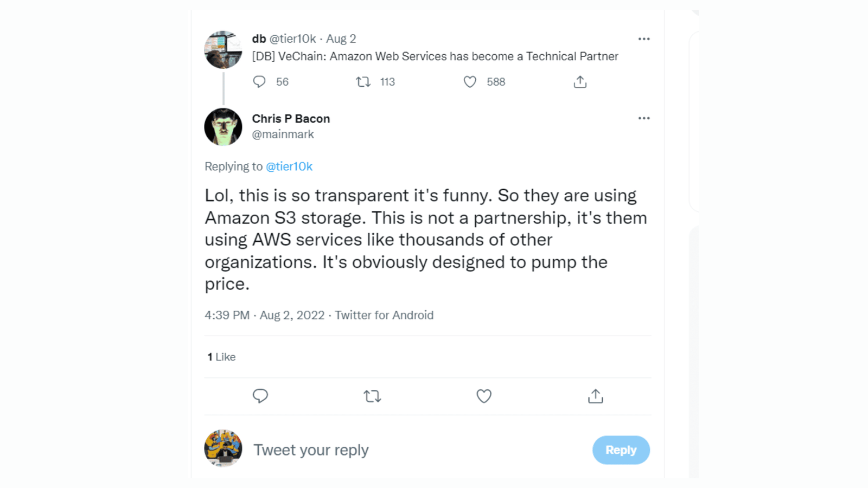
Task: Click the Tweet your reply input field
Action: coord(311,450)
